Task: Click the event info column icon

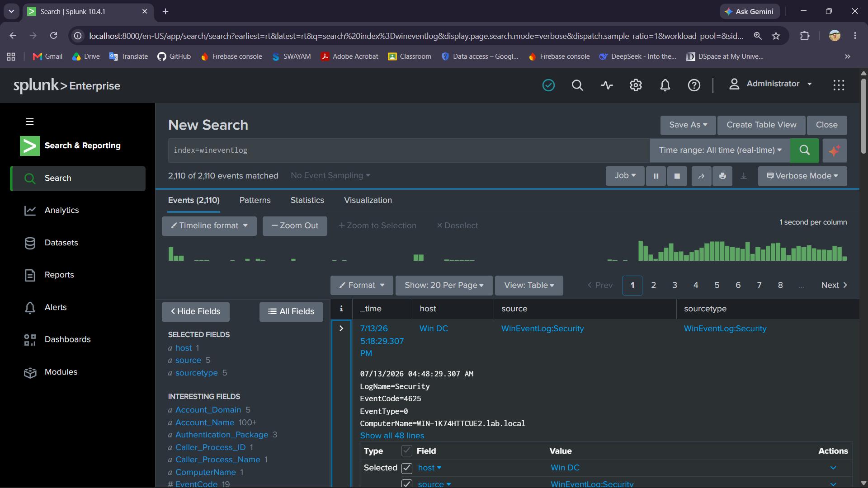Action: [x=341, y=309]
